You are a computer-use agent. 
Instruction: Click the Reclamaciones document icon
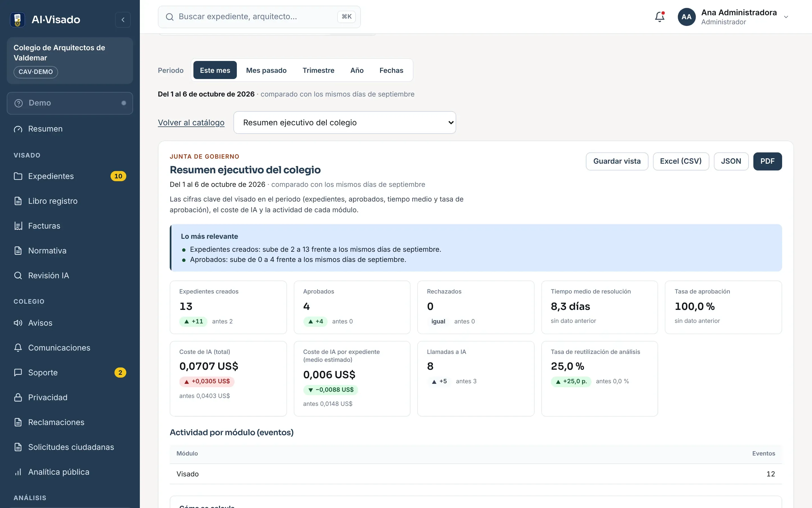pos(18,422)
